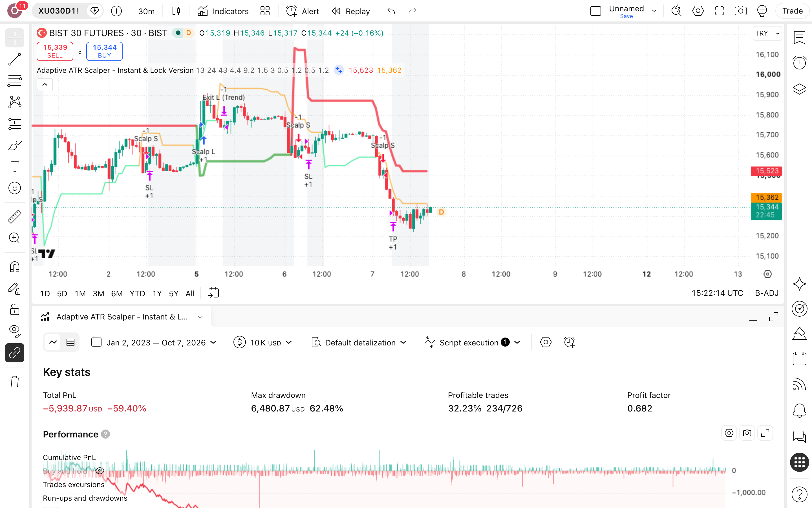Open the Script execution dropdown
Viewport: 812px width, 508px height.
coord(473,342)
